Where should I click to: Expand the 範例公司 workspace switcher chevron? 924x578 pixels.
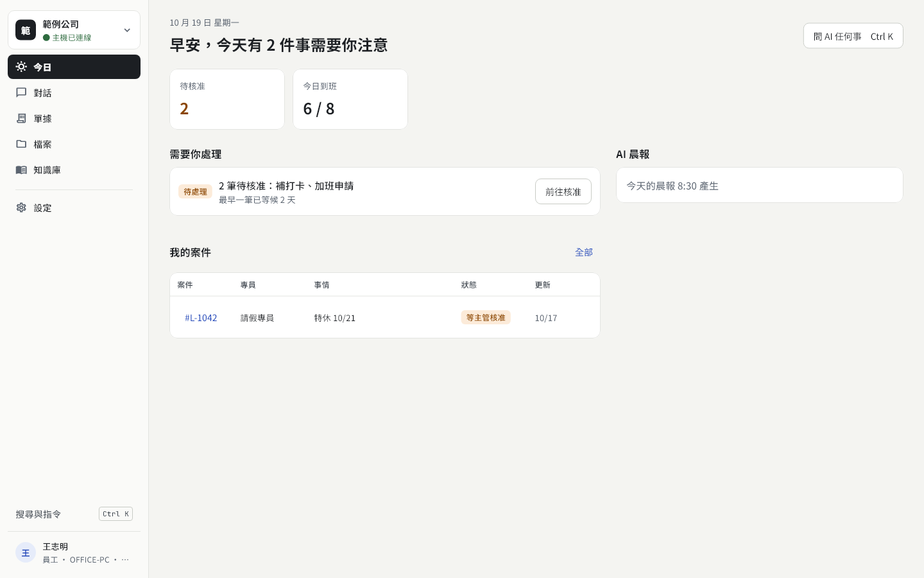tap(127, 30)
